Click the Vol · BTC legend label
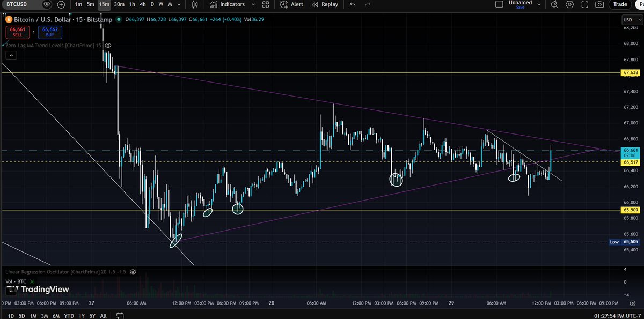Screen dimensions: 644x319 click(x=16, y=281)
